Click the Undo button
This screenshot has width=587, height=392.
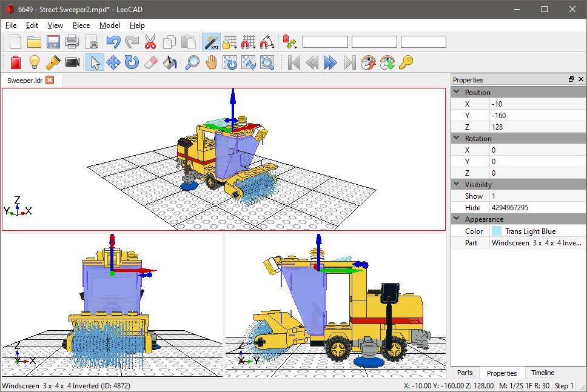(x=113, y=42)
